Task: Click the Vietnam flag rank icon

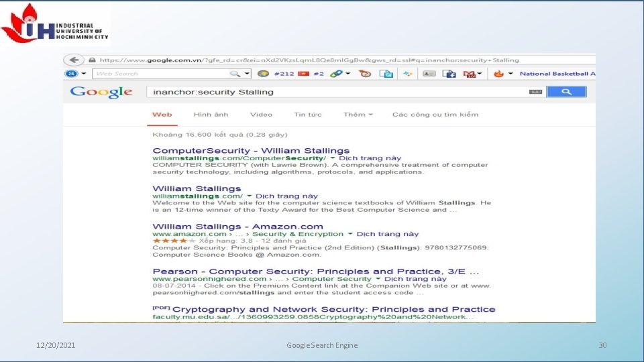Action: click(303, 74)
